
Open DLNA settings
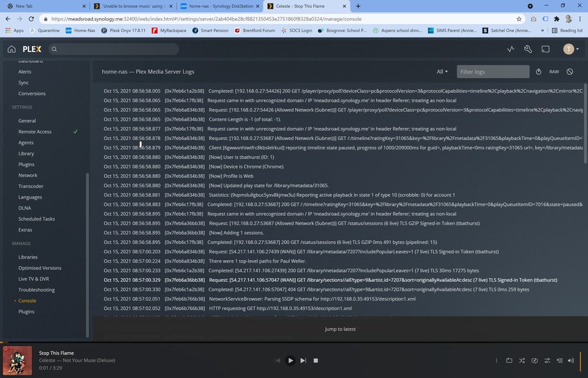[x=25, y=208]
